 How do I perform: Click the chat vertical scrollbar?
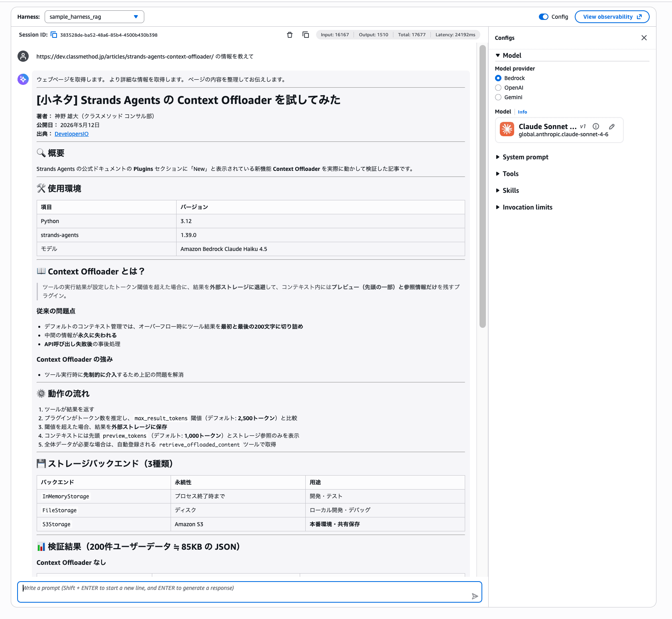(x=483, y=186)
